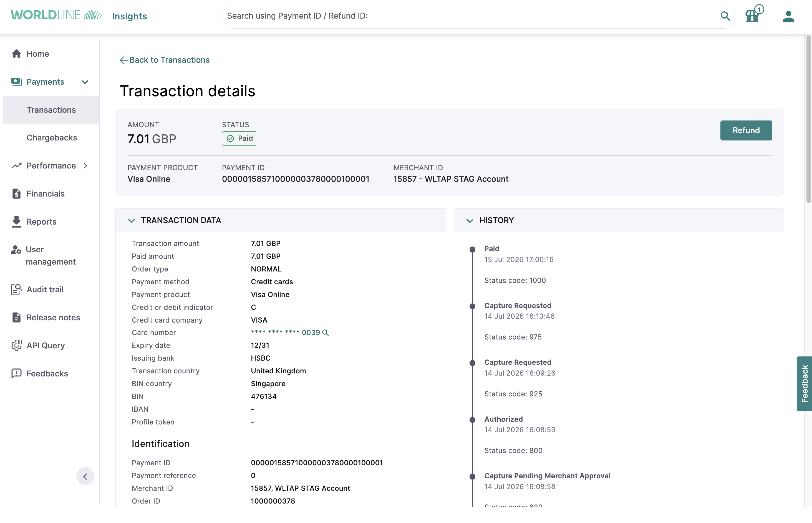Click the search magnifier icon
Screen dimensions: 812x523
point(725,16)
